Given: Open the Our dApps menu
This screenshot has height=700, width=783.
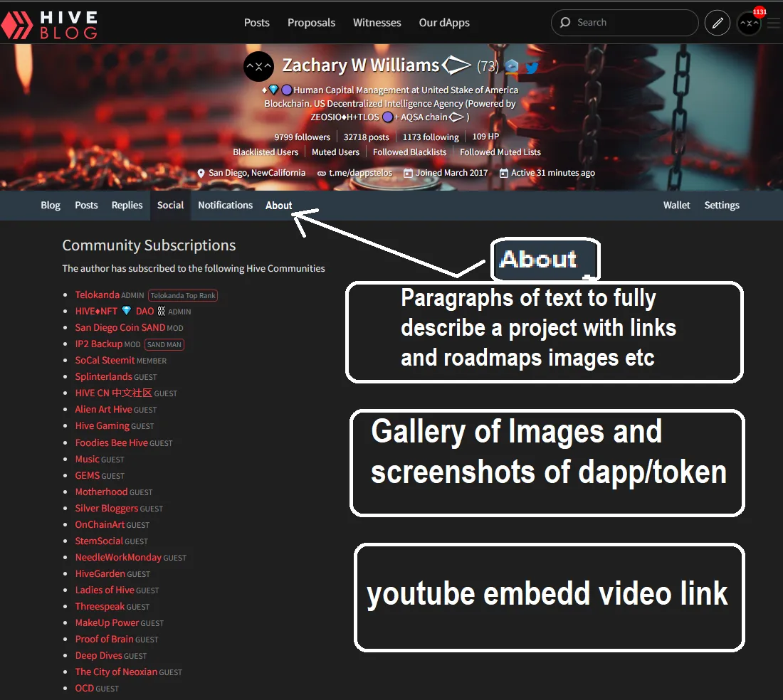Looking at the screenshot, I should point(444,23).
